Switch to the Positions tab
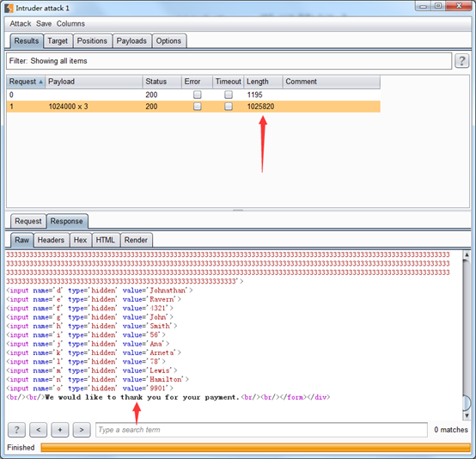The width and height of the screenshot is (476, 459). [92, 40]
